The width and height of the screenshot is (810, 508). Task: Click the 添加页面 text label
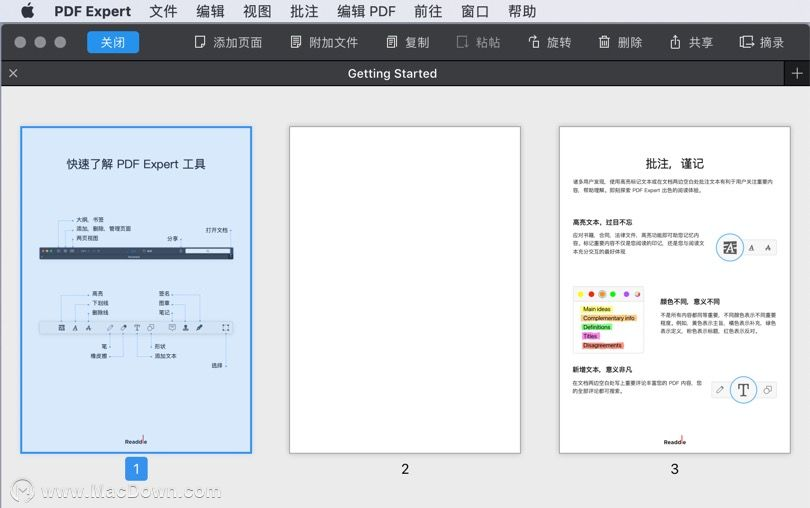238,43
